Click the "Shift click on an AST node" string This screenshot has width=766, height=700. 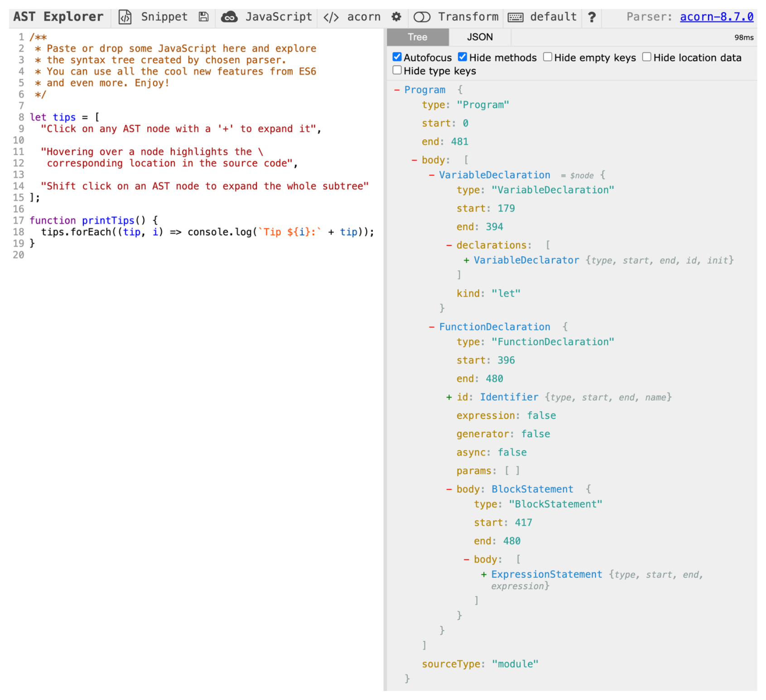(x=205, y=186)
